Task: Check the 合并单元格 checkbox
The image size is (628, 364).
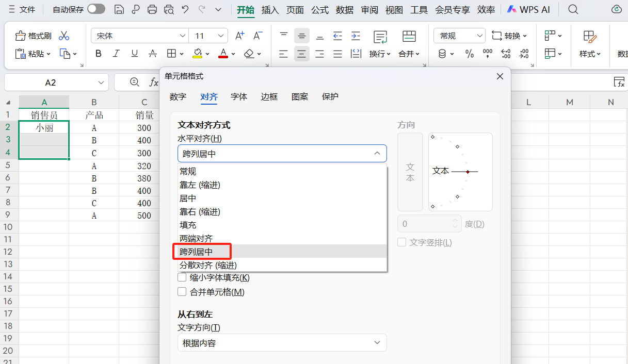Action: coord(182,291)
